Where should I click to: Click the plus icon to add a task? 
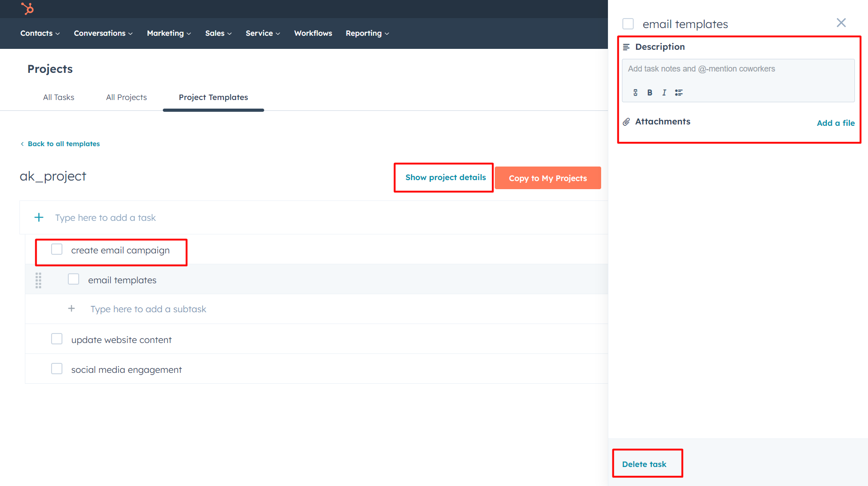coord(39,217)
